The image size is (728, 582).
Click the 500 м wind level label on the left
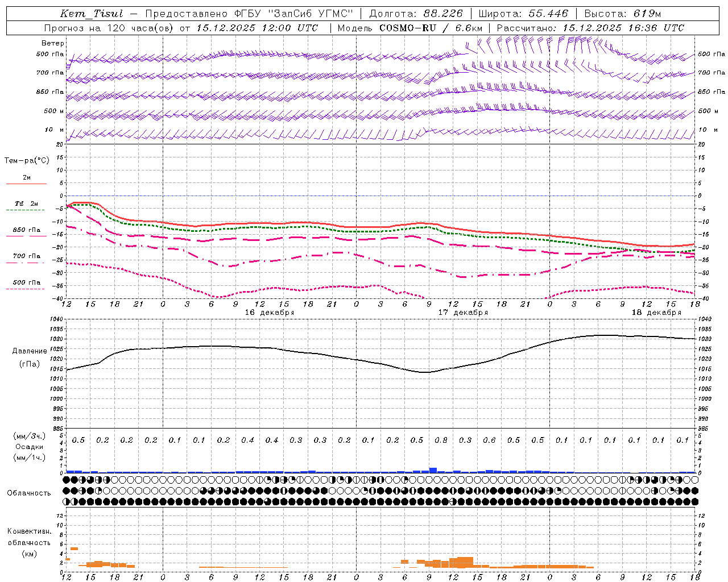(x=55, y=111)
